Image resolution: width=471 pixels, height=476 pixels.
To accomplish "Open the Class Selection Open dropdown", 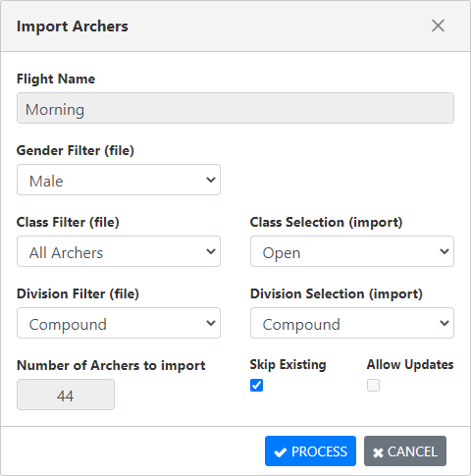I will coord(352,251).
